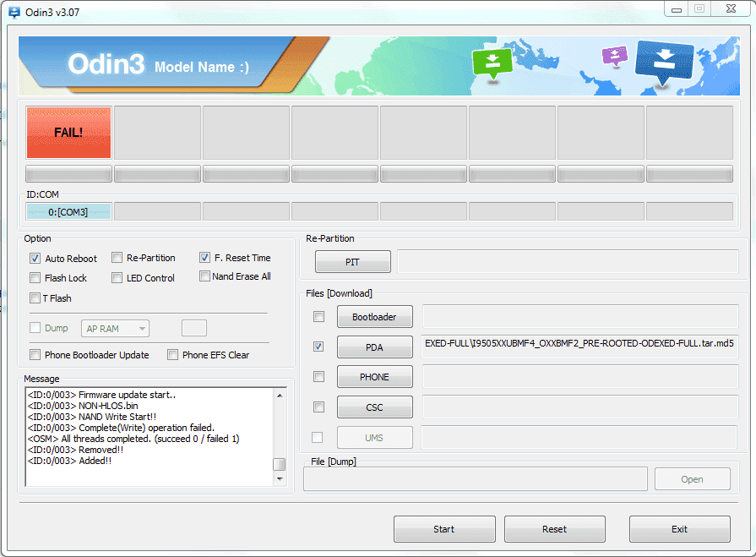Click the PIT file path field

(568, 261)
